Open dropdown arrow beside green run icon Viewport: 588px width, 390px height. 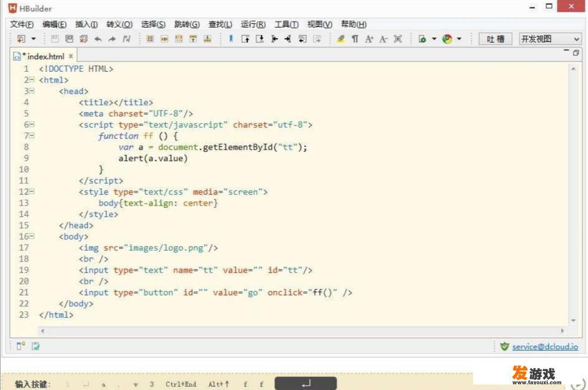434,39
